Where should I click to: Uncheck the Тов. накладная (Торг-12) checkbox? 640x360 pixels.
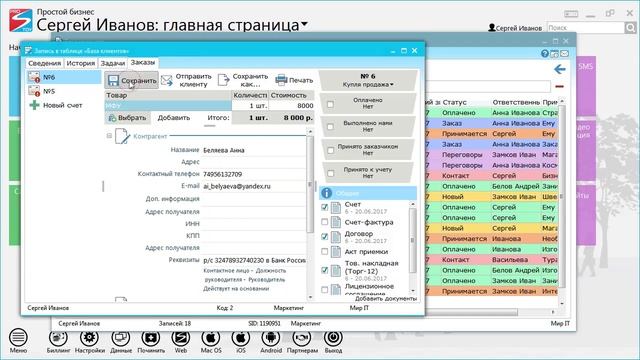tap(324, 270)
